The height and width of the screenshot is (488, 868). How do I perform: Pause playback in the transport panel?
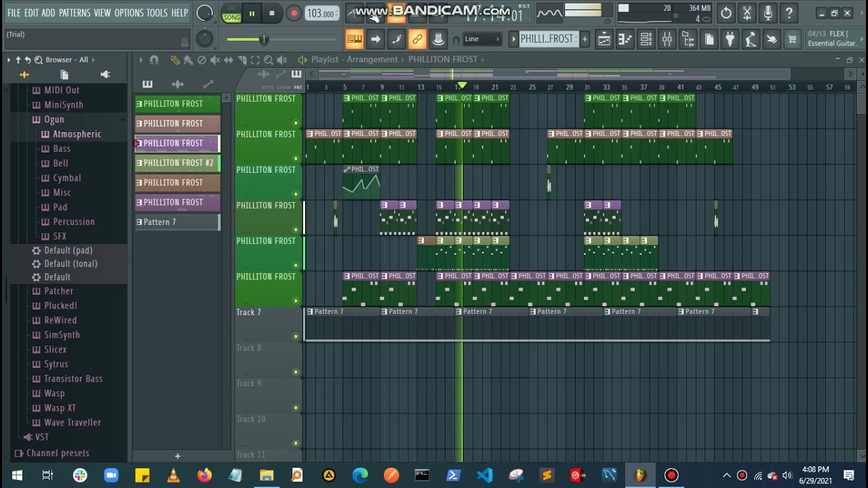point(252,13)
